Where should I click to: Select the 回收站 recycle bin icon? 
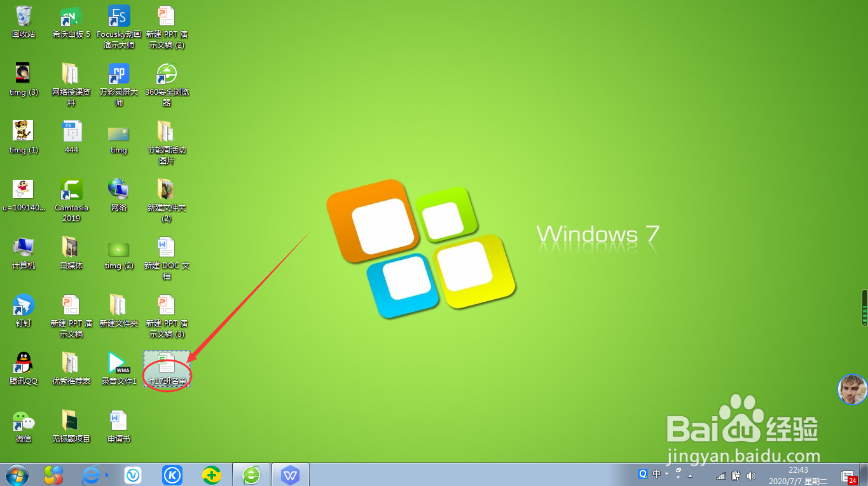[x=24, y=22]
